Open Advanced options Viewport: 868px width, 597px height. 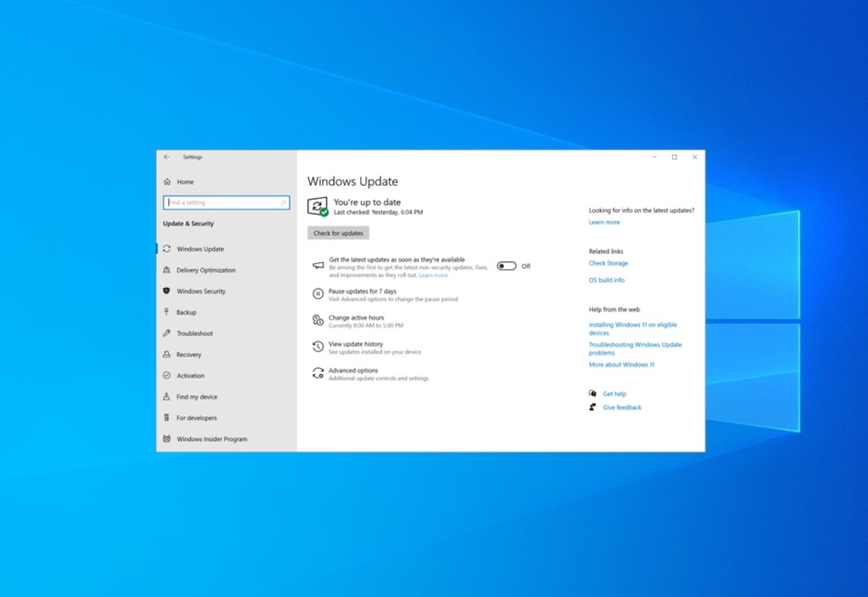pos(353,371)
